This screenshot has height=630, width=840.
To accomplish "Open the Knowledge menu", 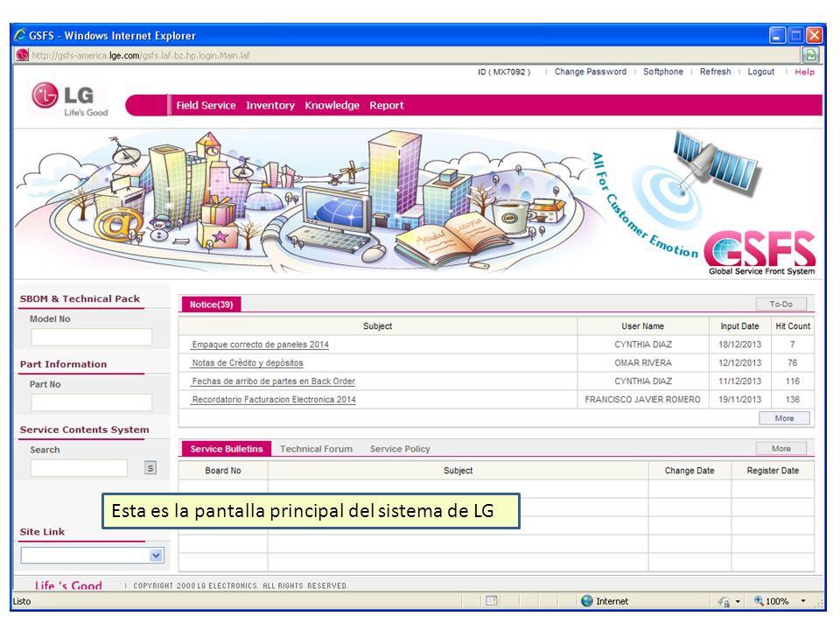I will pos(332,106).
